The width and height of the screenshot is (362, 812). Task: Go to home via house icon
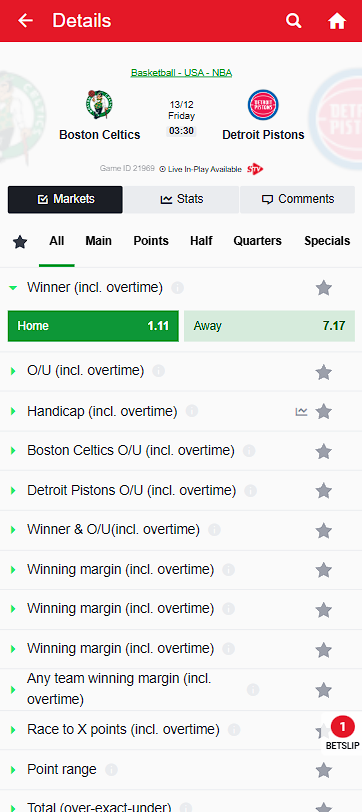[337, 21]
